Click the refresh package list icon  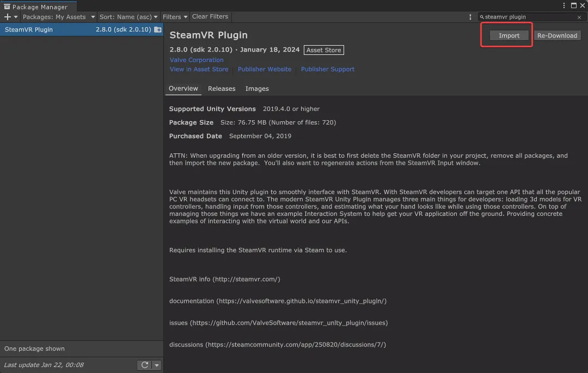[145, 365]
